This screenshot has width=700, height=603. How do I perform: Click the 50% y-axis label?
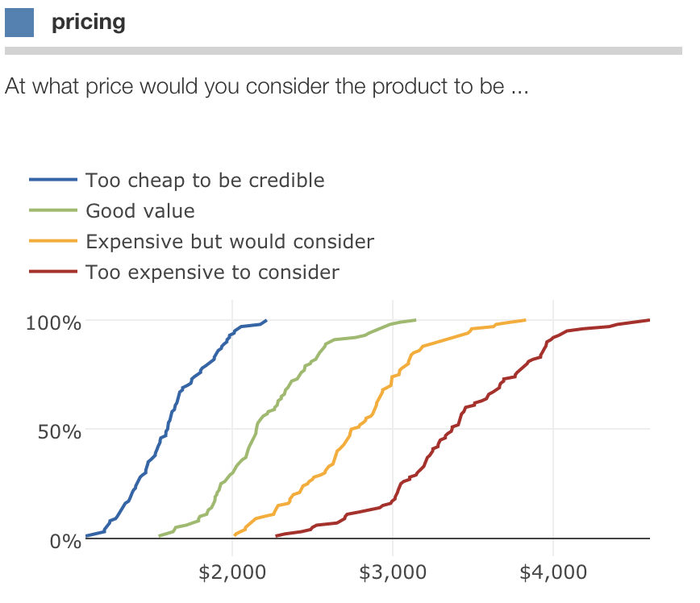[x=60, y=431]
